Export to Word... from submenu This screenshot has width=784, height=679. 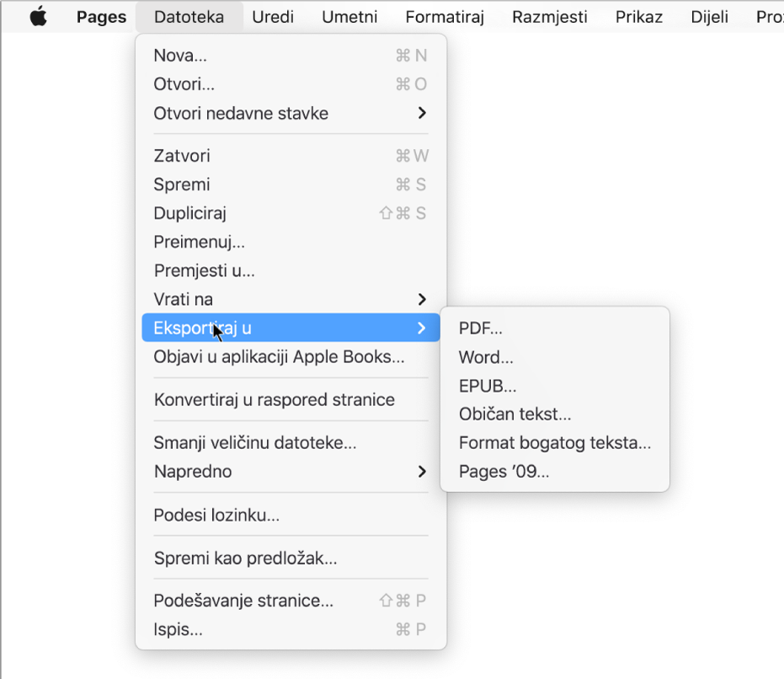[x=554, y=357]
